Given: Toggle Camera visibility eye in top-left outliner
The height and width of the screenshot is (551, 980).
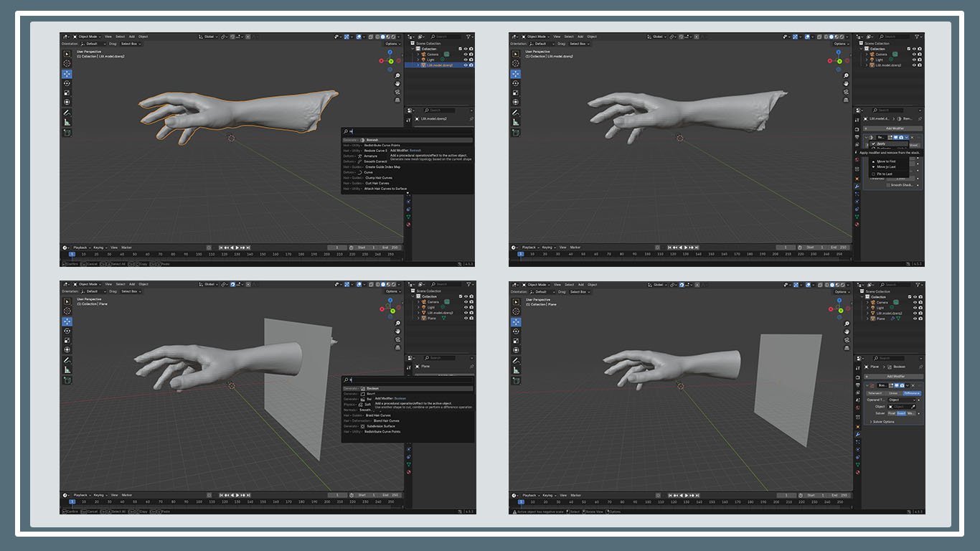Looking at the screenshot, I should [x=466, y=55].
